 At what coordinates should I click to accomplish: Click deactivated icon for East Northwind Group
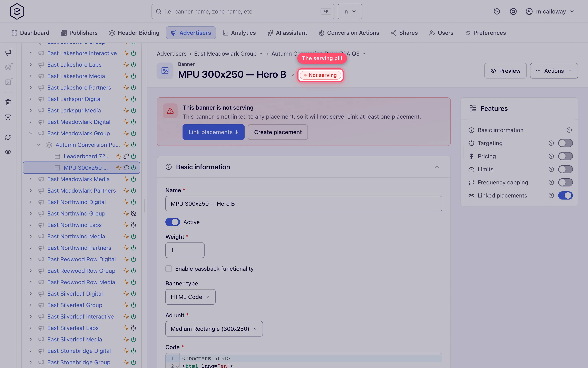click(133, 213)
